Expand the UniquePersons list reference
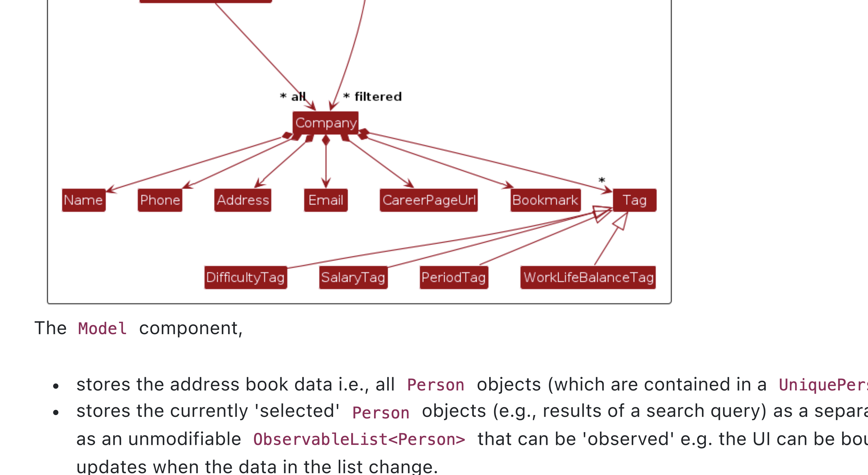This screenshot has height=475, width=868. (x=832, y=384)
